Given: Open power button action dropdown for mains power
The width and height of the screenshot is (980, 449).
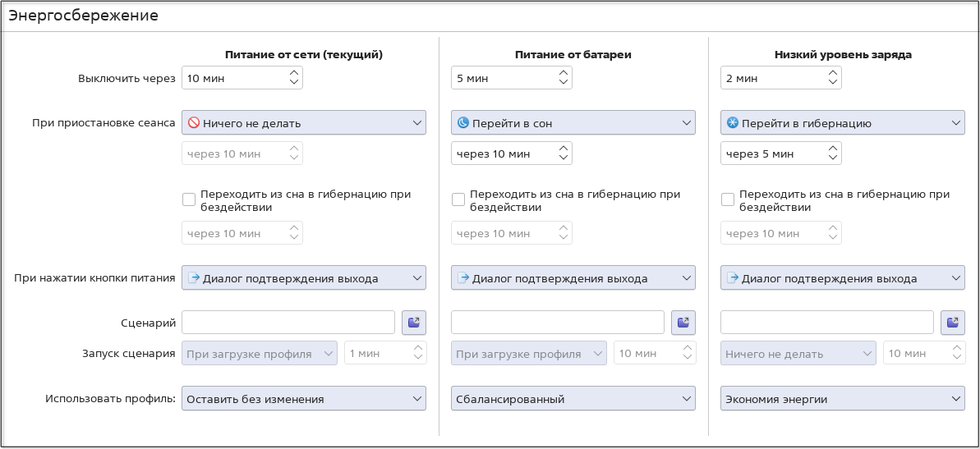Looking at the screenshot, I should [x=303, y=278].
